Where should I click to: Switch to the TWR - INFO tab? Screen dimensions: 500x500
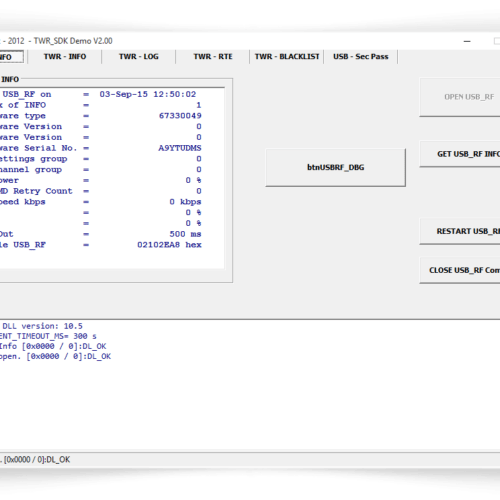click(65, 57)
